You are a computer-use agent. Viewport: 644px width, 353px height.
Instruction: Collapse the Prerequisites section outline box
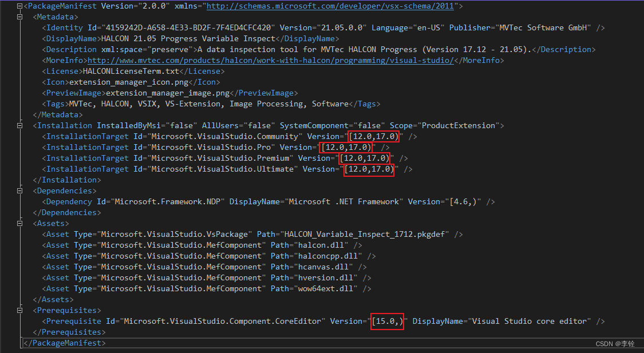pyautogui.click(x=19, y=310)
